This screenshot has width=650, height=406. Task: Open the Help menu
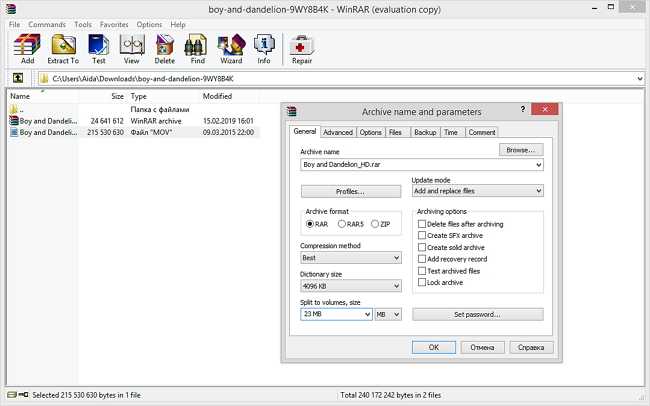pos(178,24)
